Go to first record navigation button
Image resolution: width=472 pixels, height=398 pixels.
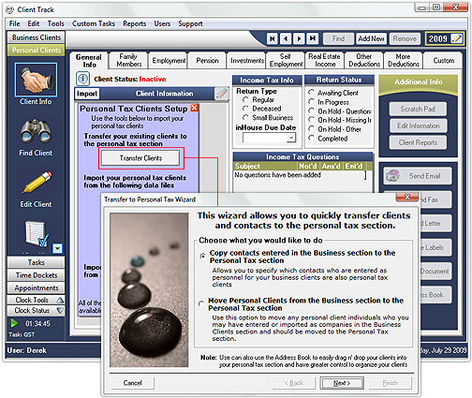point(272,39)
